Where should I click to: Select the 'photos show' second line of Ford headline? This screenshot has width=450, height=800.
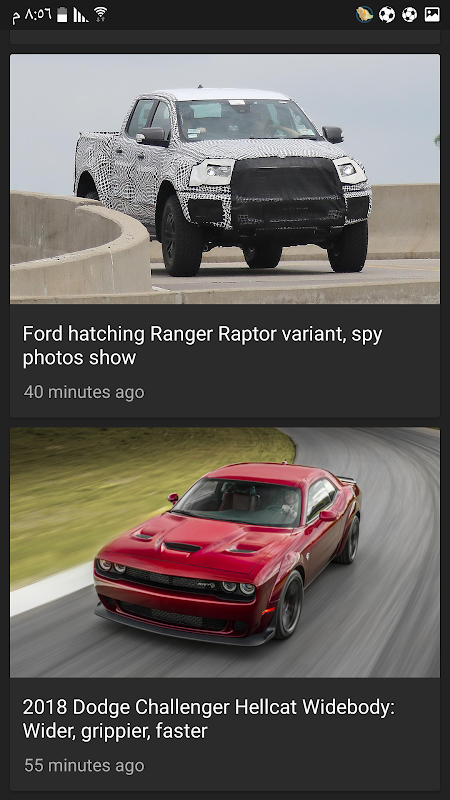(79, 357)
